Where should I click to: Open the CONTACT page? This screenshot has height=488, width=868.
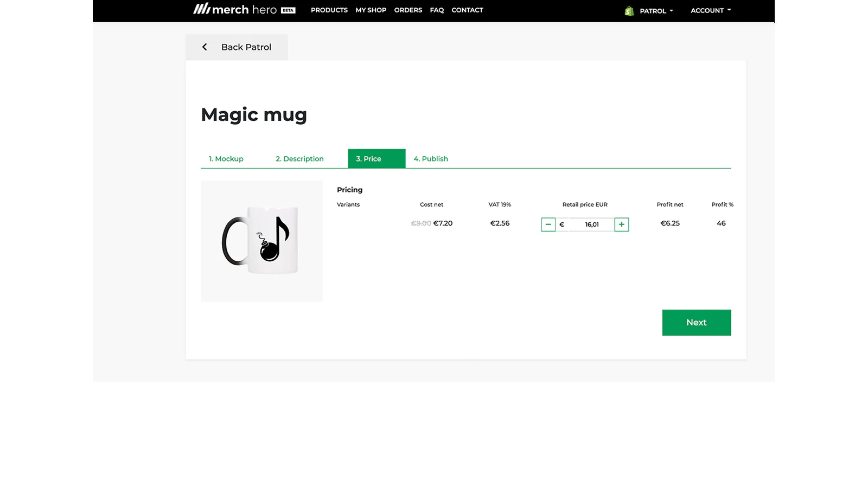point(467,10)
